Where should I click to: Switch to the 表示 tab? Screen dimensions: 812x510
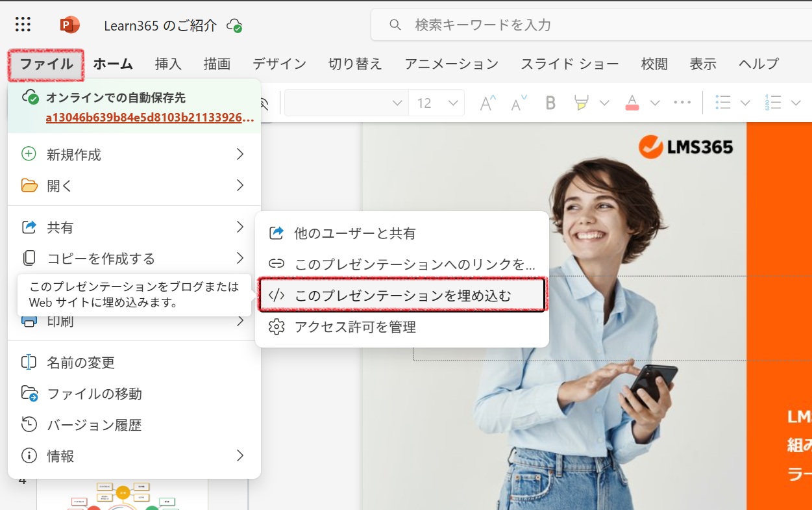[x=703, y=64]
